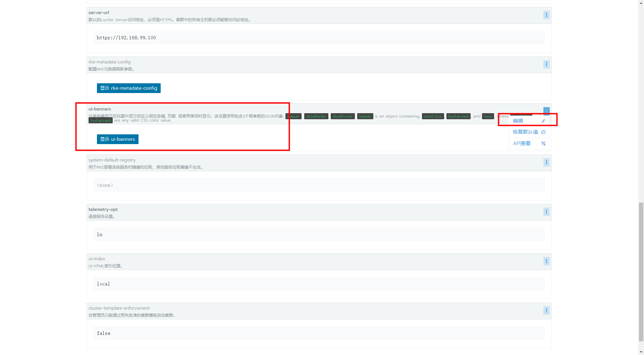Click the 遥感报告设置 description text
Viewport: 644px width, 355px height.
point(102,217)
